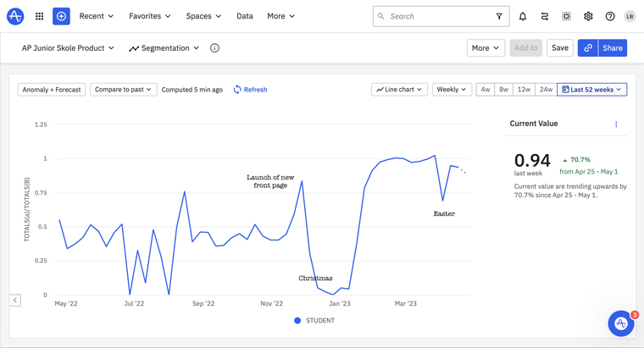Open settings gear icon
This screenshot has height=348, width=644.
[x=588, y=16]
